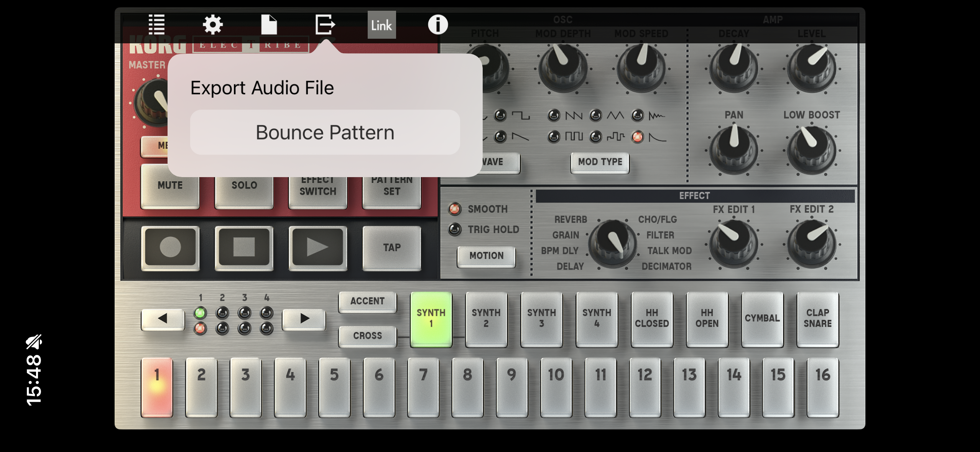The image size is (980, 452).
Task: Open the info icon
Action: coord(437,25)
